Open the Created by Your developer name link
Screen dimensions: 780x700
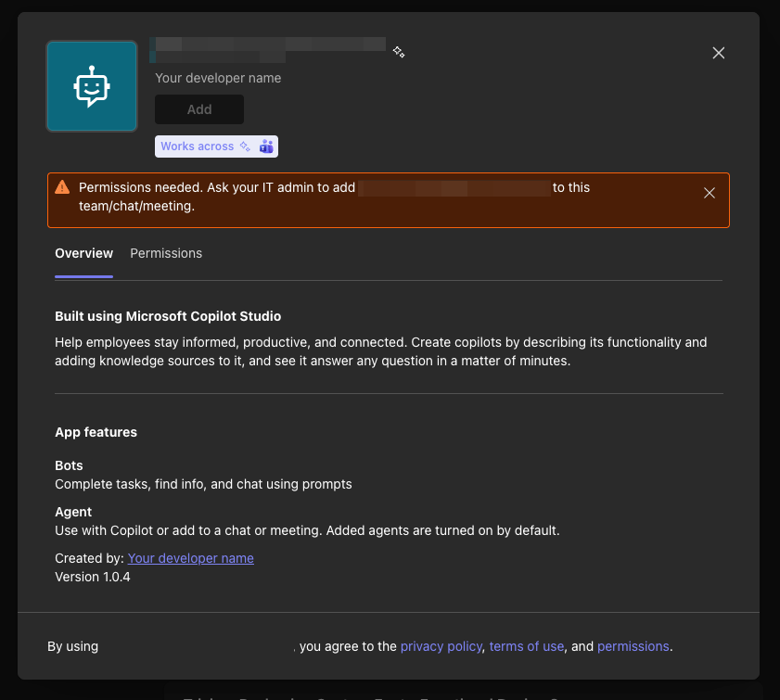point(190,558)
